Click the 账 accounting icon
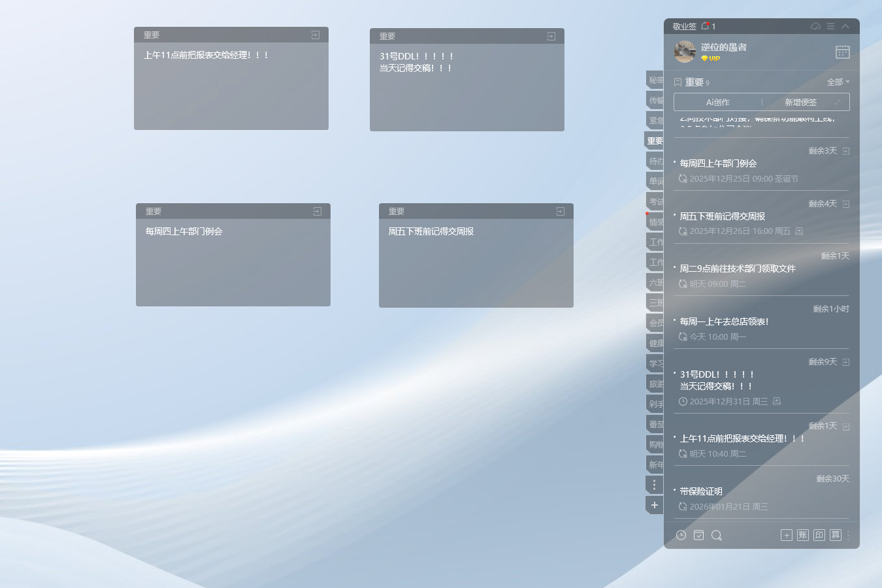Image resolution: width=882 pixels, height=588 pixels. [x=803, y=535]
